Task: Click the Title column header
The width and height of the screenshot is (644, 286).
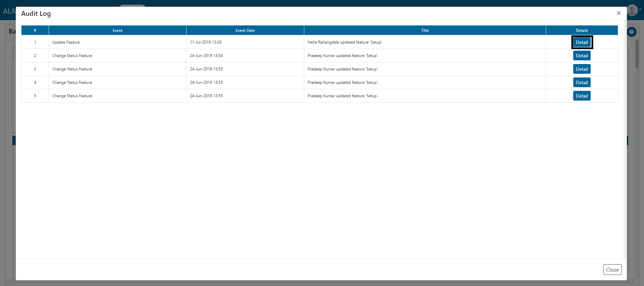Action: pyautogui.click(x=425, y=31)
